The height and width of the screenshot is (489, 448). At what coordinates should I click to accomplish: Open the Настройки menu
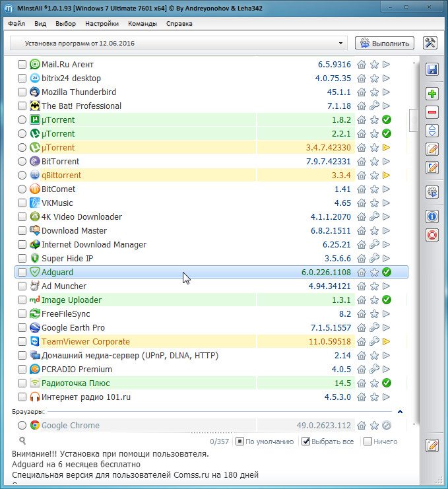(102, 24)
